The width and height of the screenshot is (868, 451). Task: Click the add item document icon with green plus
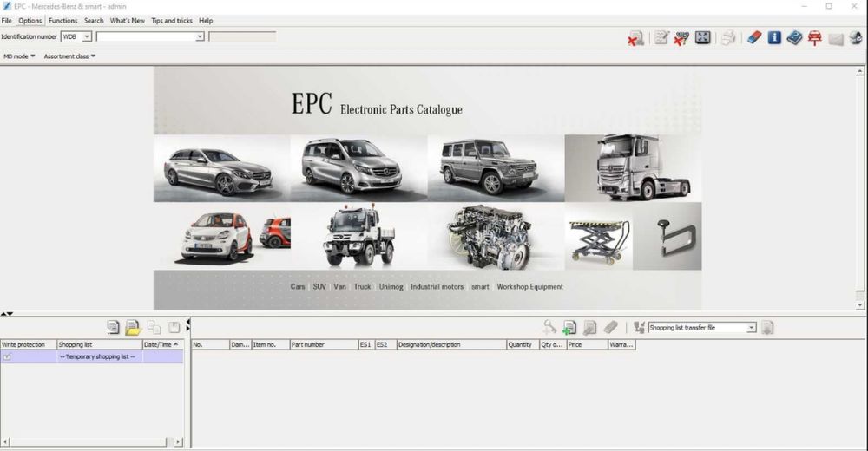pos(569,328)
